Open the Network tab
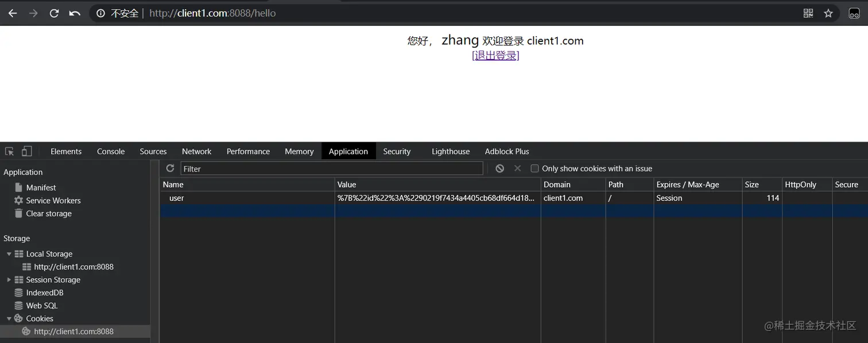Screen dimensions: 868x343 coord(197,151)
